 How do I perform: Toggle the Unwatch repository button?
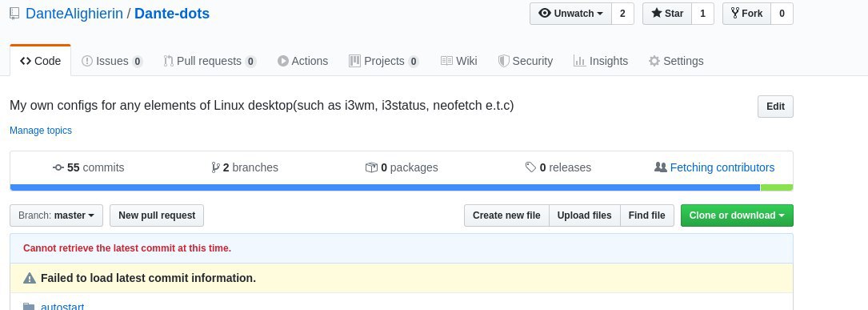point(570,14)
